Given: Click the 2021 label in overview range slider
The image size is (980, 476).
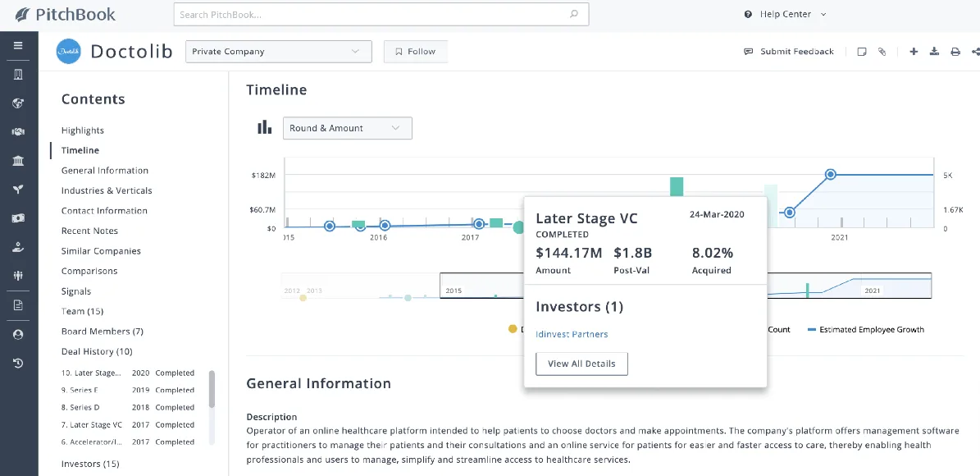Looking at the screenshot, I should (872, 291).
